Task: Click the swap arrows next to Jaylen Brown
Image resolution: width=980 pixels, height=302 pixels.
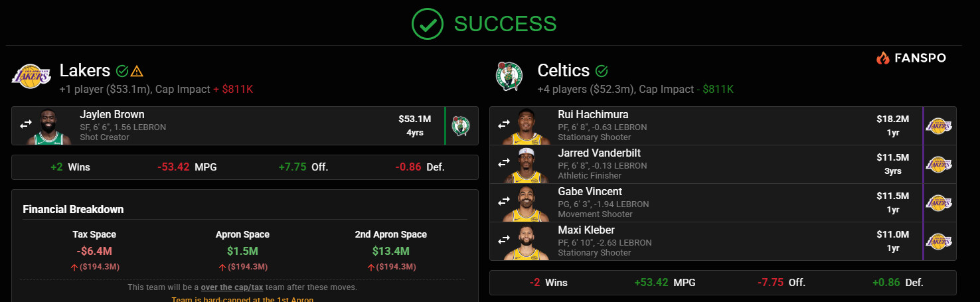Action: point(26,124)
